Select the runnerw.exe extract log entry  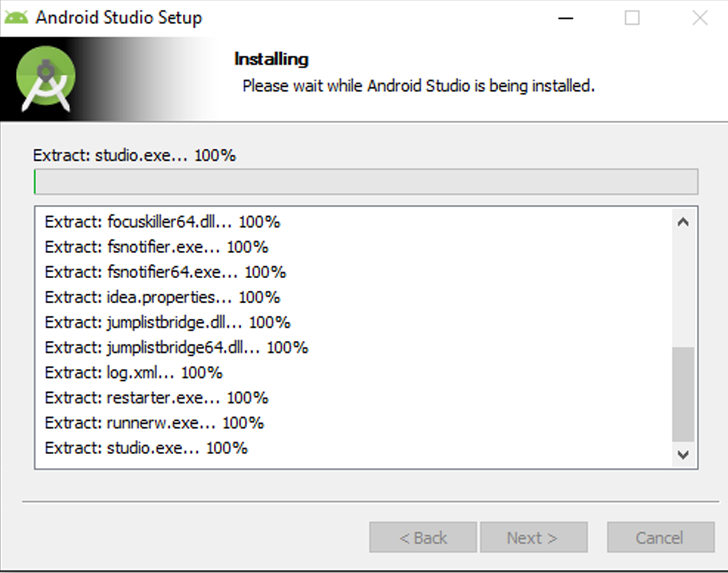[x=154, y=423]
